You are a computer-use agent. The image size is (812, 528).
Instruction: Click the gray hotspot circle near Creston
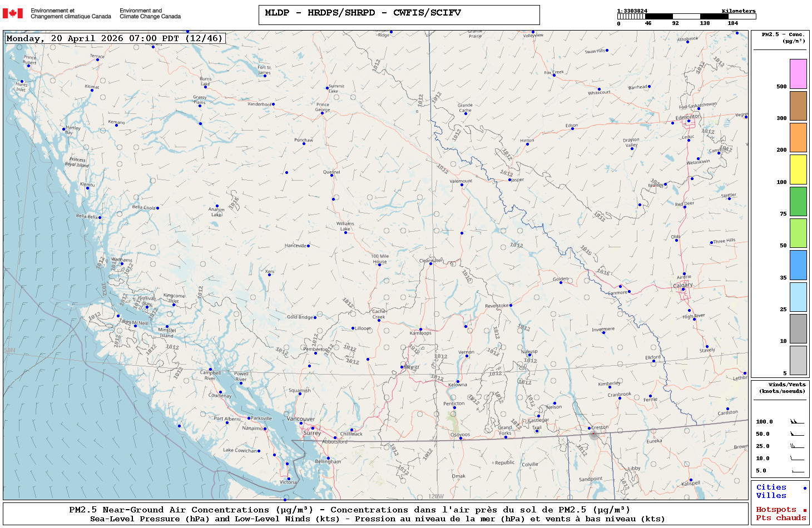[594, 434]
